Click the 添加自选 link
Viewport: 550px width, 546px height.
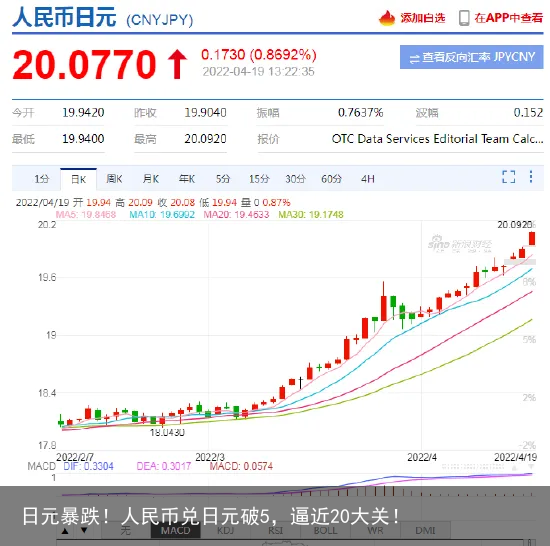pos(422,18)
